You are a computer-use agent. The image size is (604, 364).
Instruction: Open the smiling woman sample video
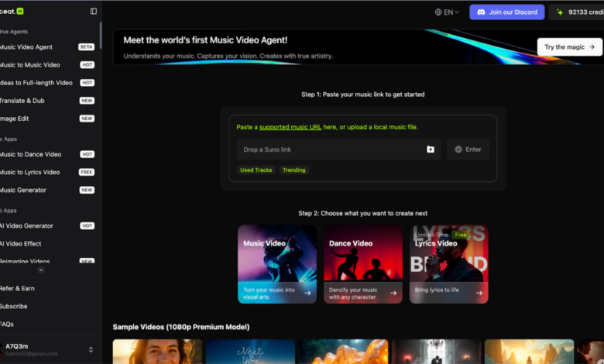click(x=157, y=352)
